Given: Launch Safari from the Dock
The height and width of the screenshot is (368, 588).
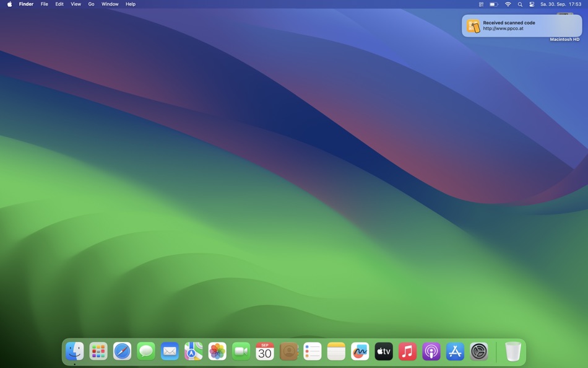Looking at the screenshot, I should coord(123,351).
